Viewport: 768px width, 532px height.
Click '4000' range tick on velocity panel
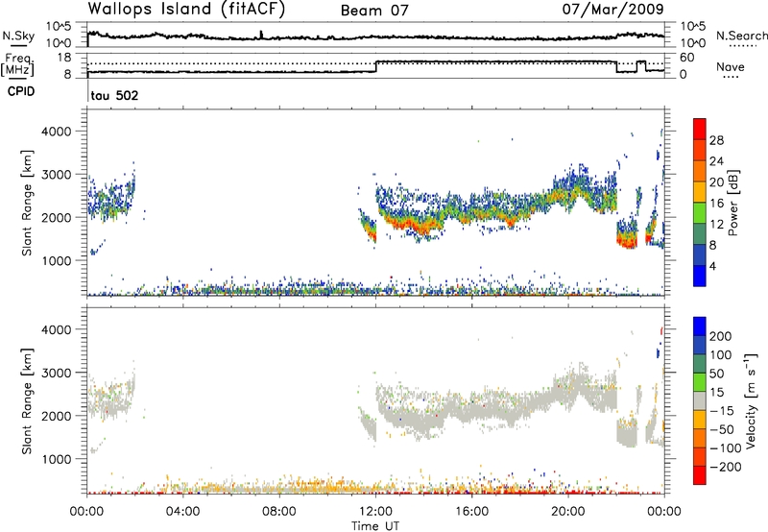57,329
